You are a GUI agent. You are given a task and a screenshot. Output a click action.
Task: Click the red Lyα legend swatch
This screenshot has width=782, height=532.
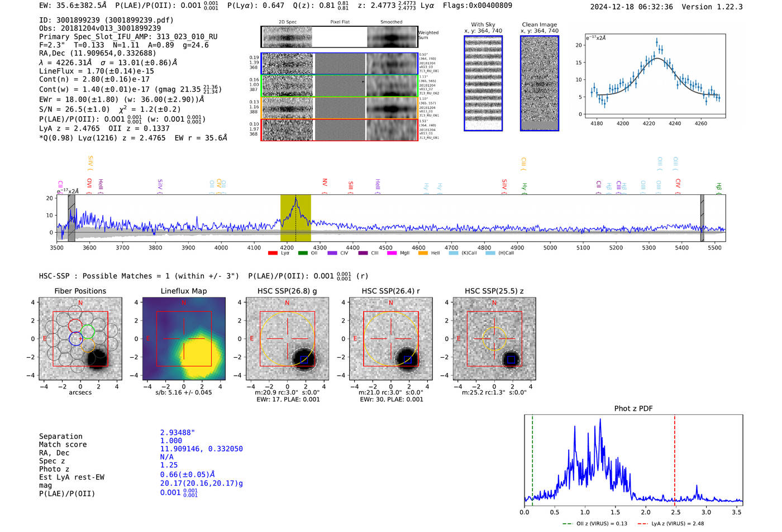tap(273, 253)
